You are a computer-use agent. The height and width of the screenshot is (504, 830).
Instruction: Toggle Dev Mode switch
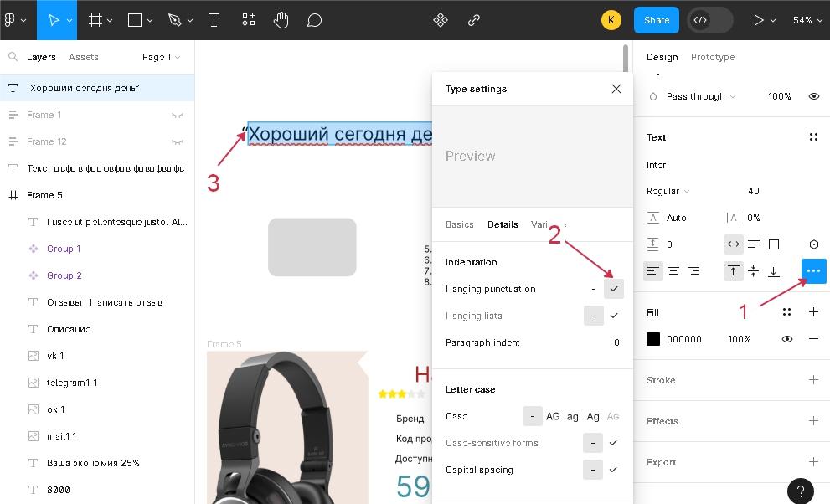(x=709, y=20)
